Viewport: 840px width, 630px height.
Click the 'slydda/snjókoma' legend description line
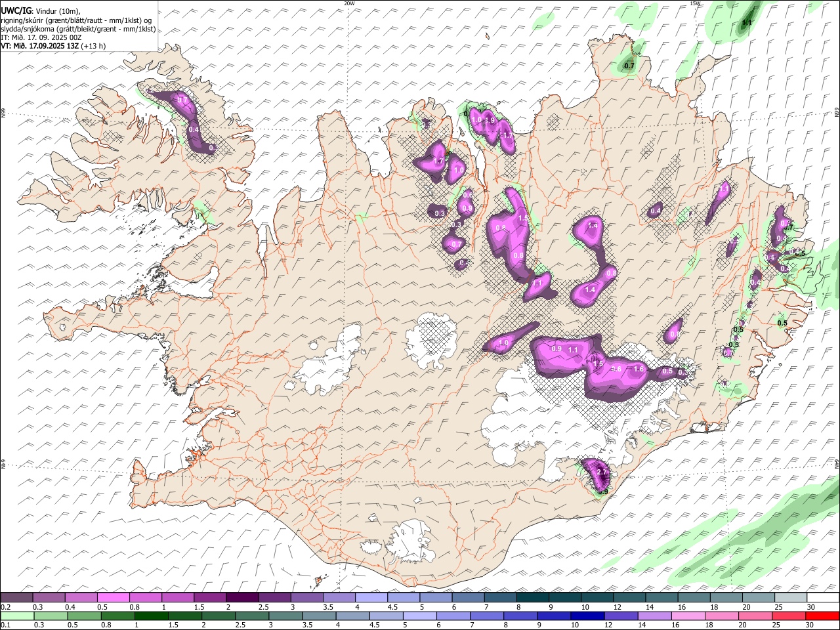78,29
